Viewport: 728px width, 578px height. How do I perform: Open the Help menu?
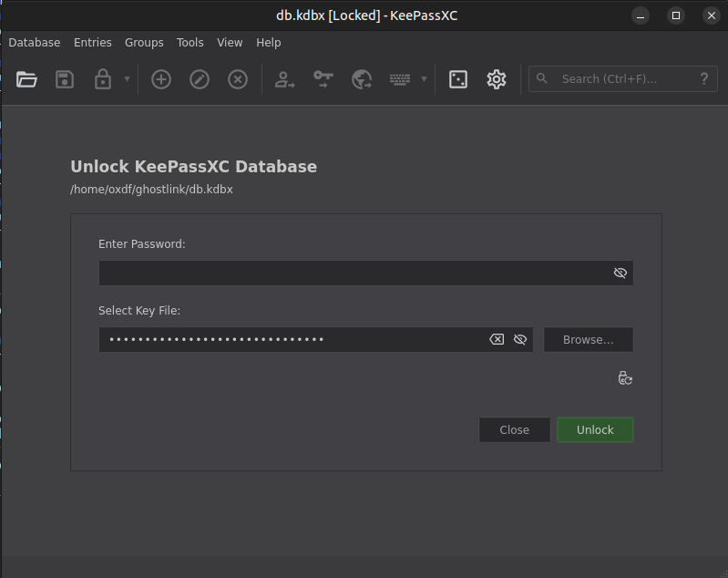(269, 43)
